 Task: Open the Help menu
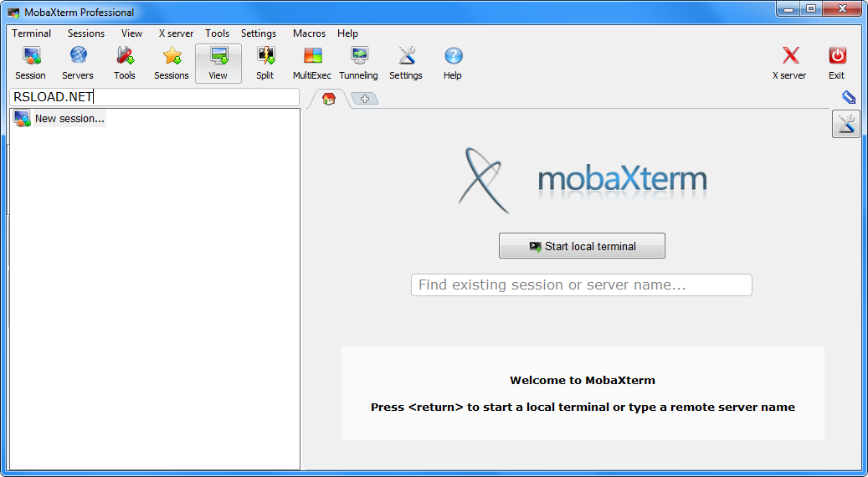[347, 33]
